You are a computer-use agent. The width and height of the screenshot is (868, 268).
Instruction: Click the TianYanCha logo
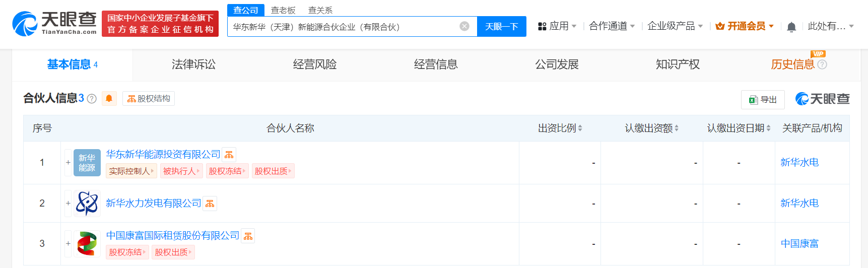(54, 24)
